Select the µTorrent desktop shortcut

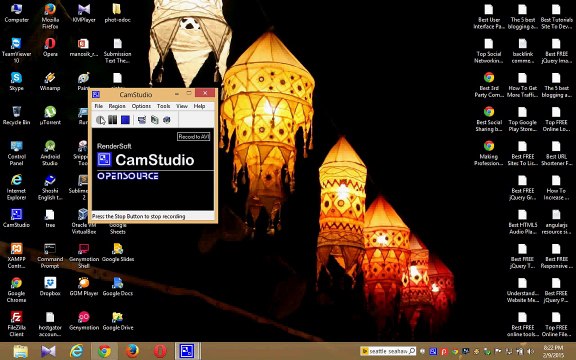coord(50,116)
